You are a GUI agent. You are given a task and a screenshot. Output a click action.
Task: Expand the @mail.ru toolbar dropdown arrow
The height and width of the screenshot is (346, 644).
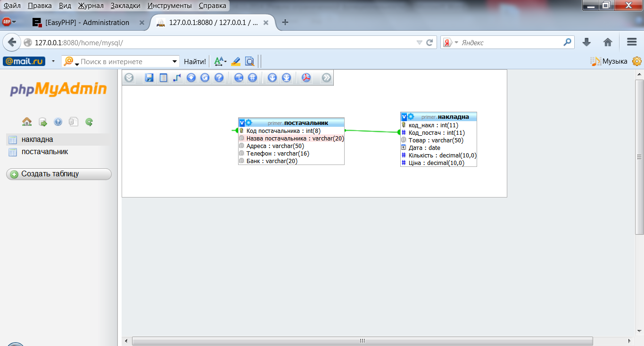tap(53, 61)
